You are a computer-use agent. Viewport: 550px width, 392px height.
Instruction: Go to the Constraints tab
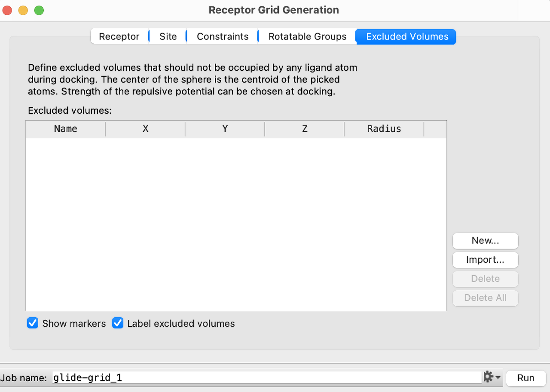point(223,36)
